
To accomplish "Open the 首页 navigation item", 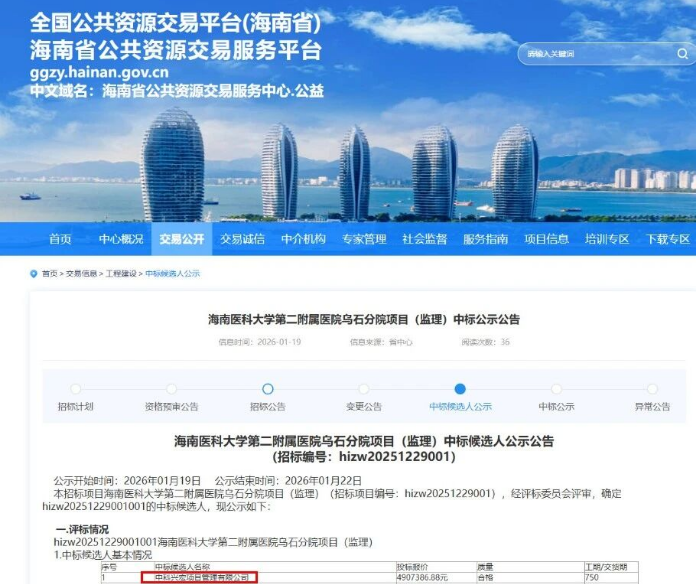I will [x=60, y=239].
